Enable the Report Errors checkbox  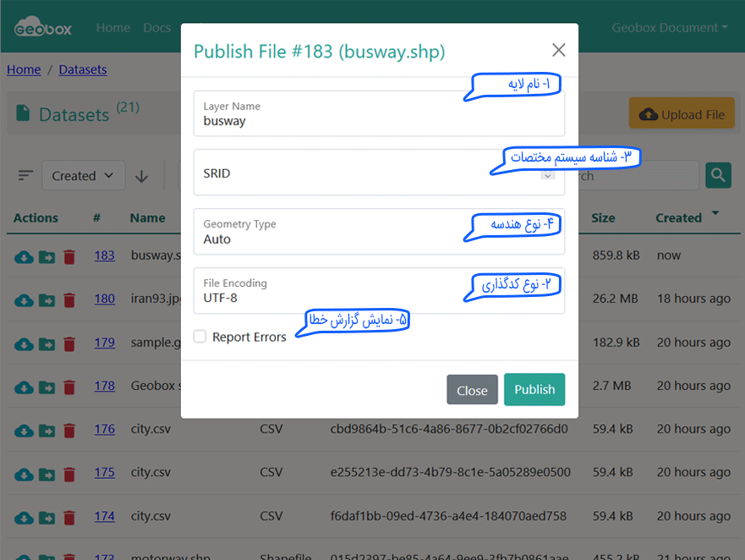coord(200,337)
